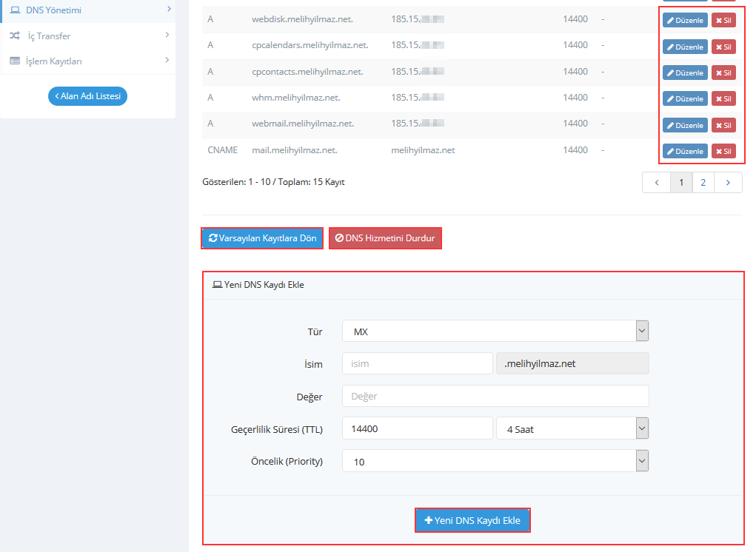Click Düzenle for cpcalendars record
The width and height of the screenshot is (756, 552).
[684, 47]
